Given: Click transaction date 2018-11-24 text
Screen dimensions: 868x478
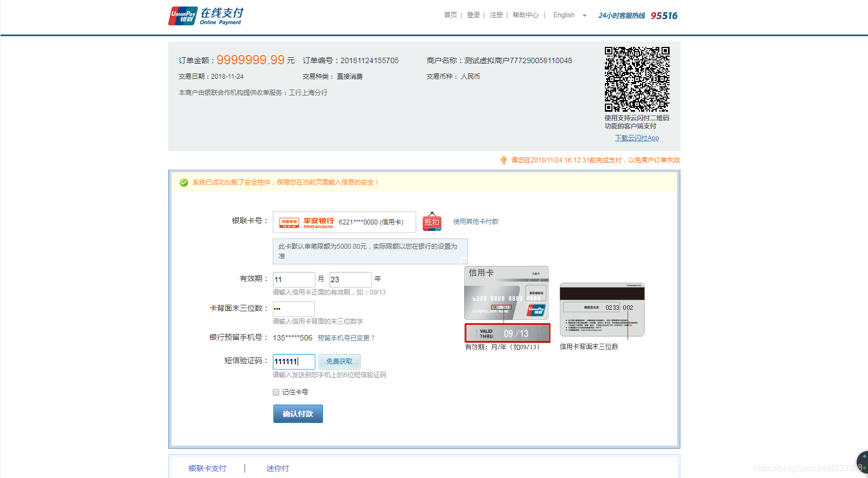Looking at the screenshot, I should [x=227, y=77].
